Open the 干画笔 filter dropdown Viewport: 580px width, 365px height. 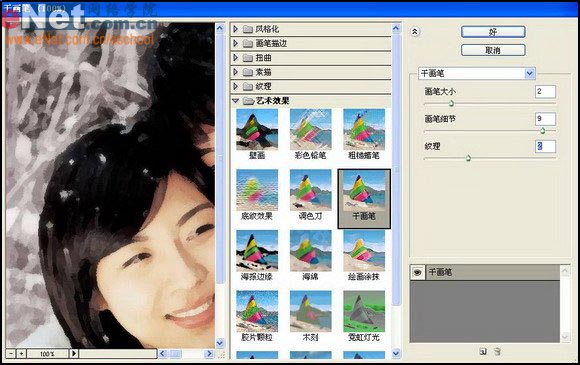[x=530, y=73]
